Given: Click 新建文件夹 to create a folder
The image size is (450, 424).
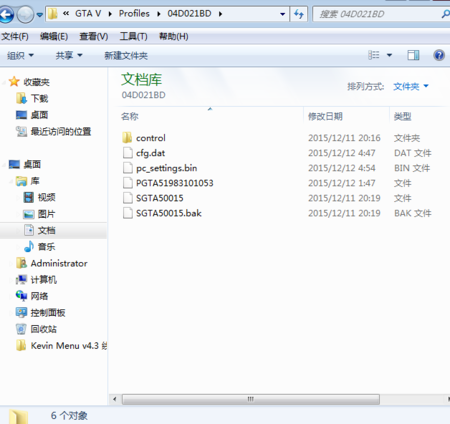Looking at the screenshot, I should pos(126,55).
